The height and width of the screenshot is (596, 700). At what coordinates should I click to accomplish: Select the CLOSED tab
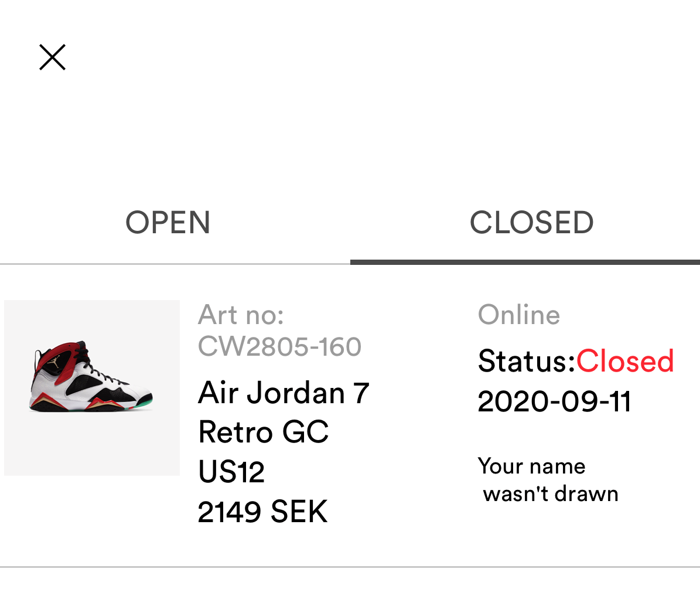tap(532, 223)
